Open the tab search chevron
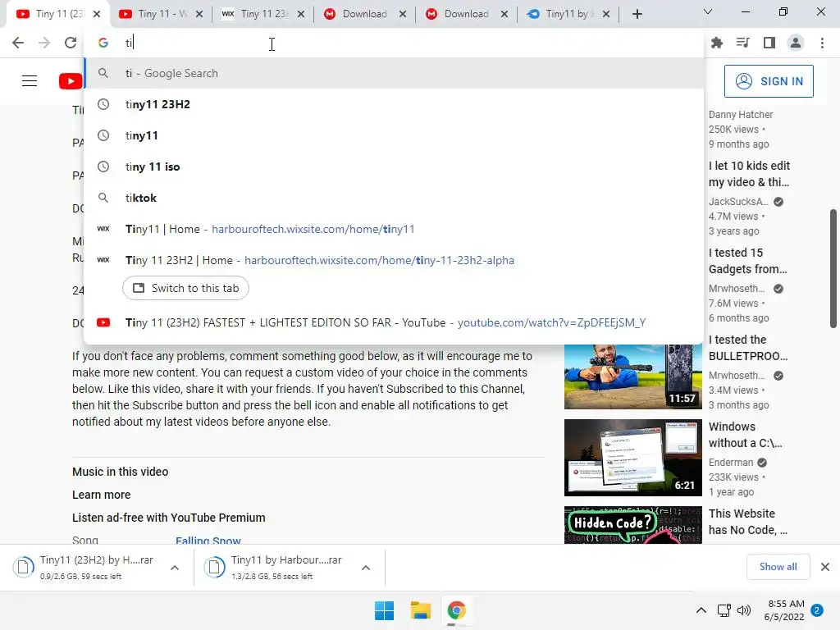 708,11
